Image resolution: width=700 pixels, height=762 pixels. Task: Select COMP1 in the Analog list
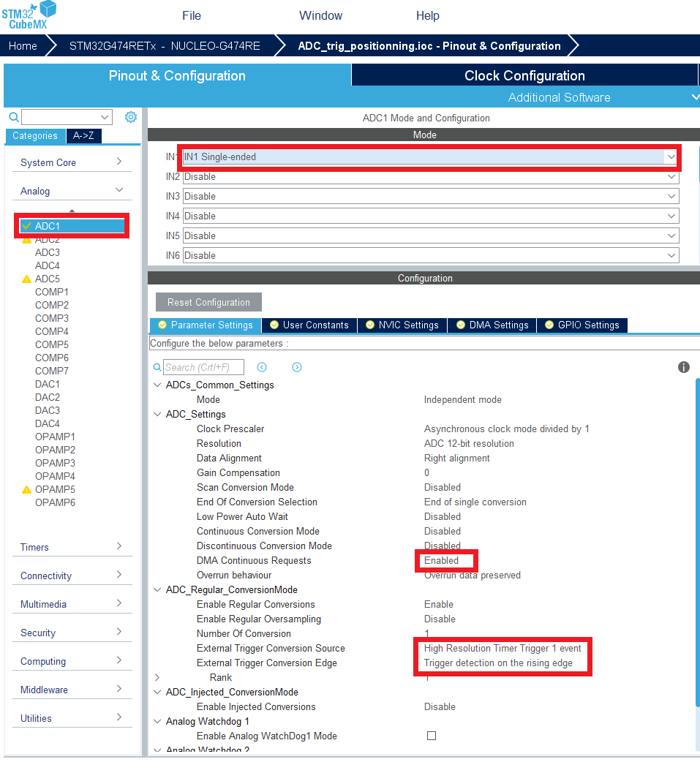pyautogui.click(x=51, y=292)
